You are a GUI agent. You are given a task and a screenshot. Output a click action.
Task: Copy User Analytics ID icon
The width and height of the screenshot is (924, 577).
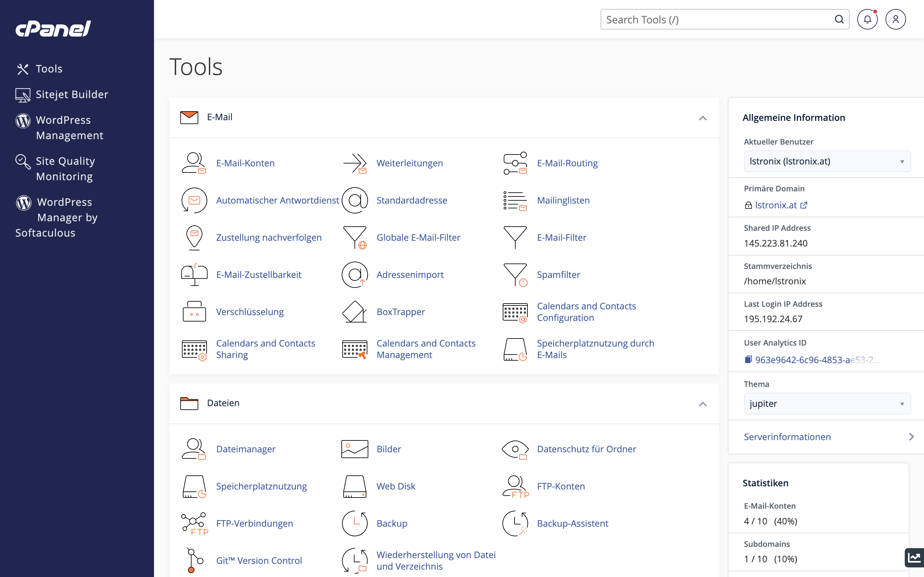click(x=748, y=359)
